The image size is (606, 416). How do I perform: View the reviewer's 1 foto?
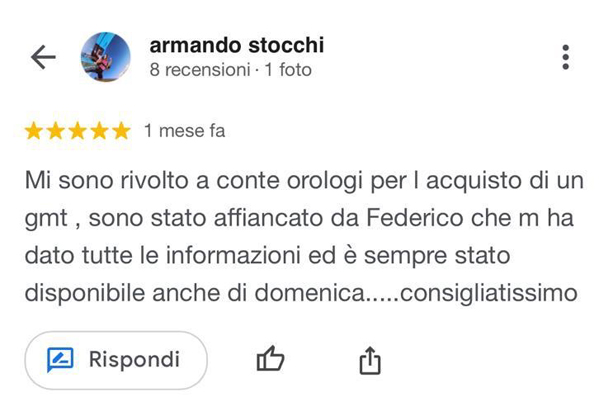pos(288,70)
